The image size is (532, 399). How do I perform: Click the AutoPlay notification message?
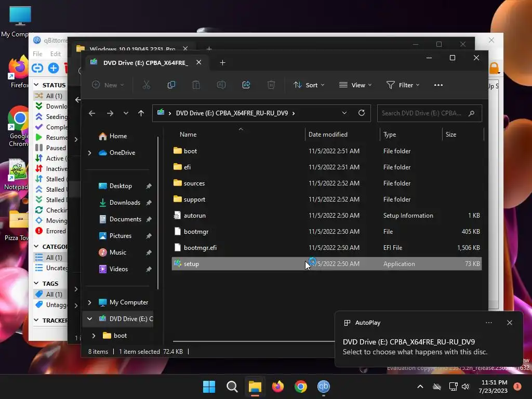point(415,347)
